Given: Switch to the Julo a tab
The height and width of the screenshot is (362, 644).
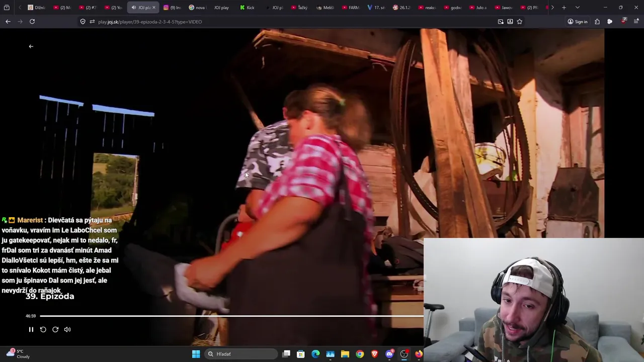Looking at the screenshot, I should pos(478,8).
